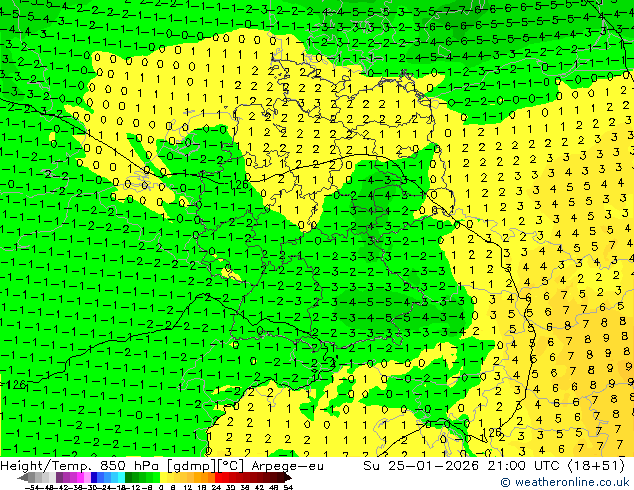Pick the dark blue swatch in legend
The height and width of the screenshot is (490, 634).
click(x=94, y=477)
